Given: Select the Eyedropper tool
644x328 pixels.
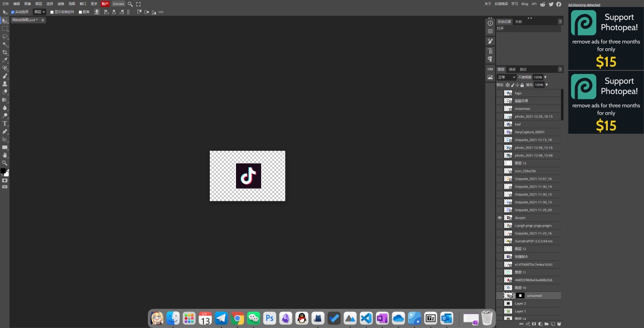Looking at the screenshot, I should 5,60.
